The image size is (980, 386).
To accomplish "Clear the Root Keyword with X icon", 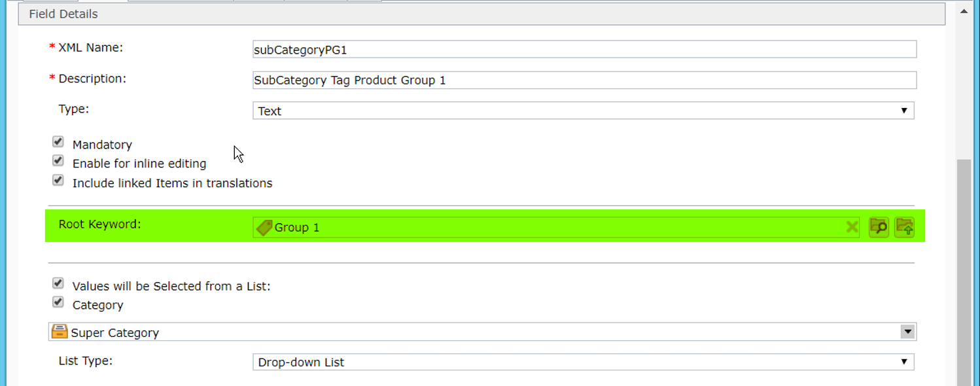I will coord(852,227).
